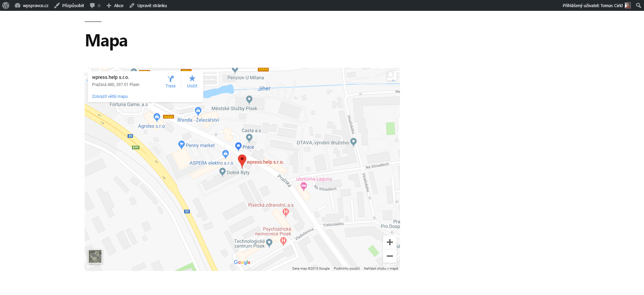
Task: Click the ASPERA elektro shop marker
Action: (x=226, y=154)
